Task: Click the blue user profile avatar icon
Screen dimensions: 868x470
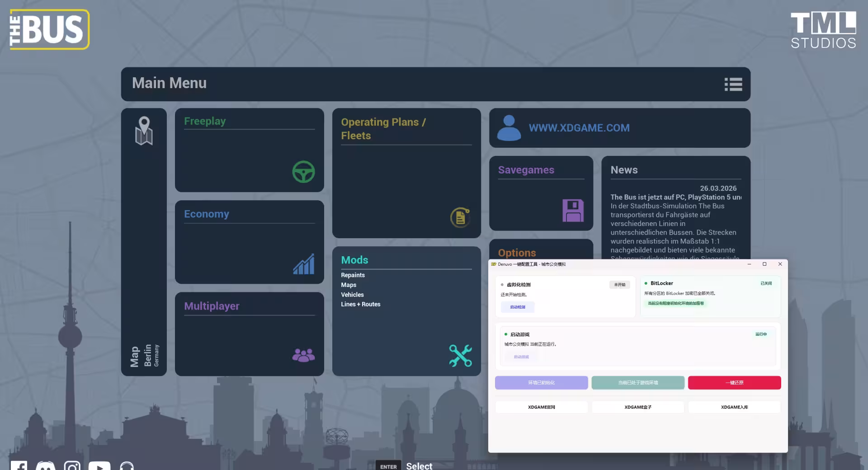Action: click(x=509, y=128)
